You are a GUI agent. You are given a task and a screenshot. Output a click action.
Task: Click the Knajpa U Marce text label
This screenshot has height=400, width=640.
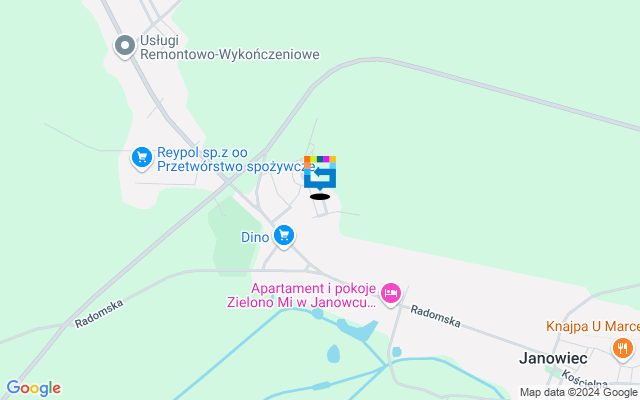pos(593,327)
